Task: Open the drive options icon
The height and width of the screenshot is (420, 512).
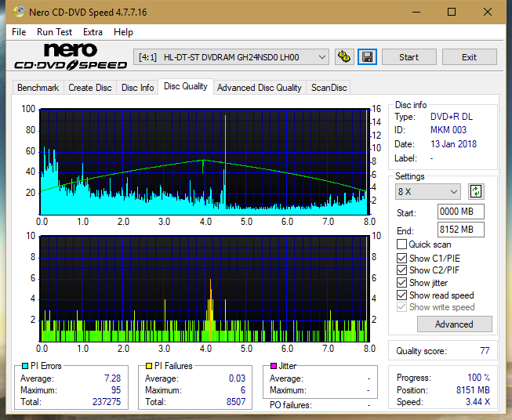Action: [x=344, y=57]
